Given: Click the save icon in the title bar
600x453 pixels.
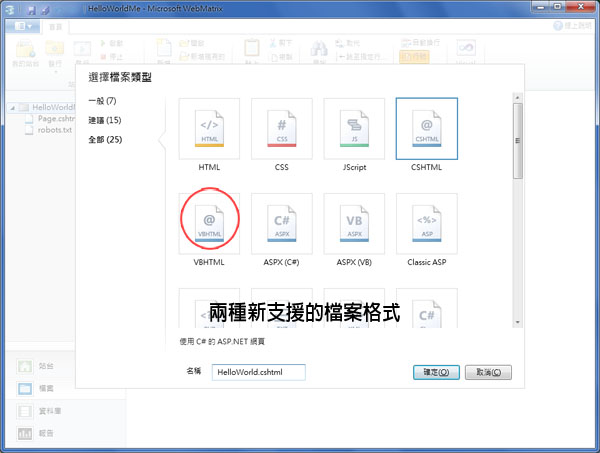Looking at the screenshot, I should click(32, 10).
